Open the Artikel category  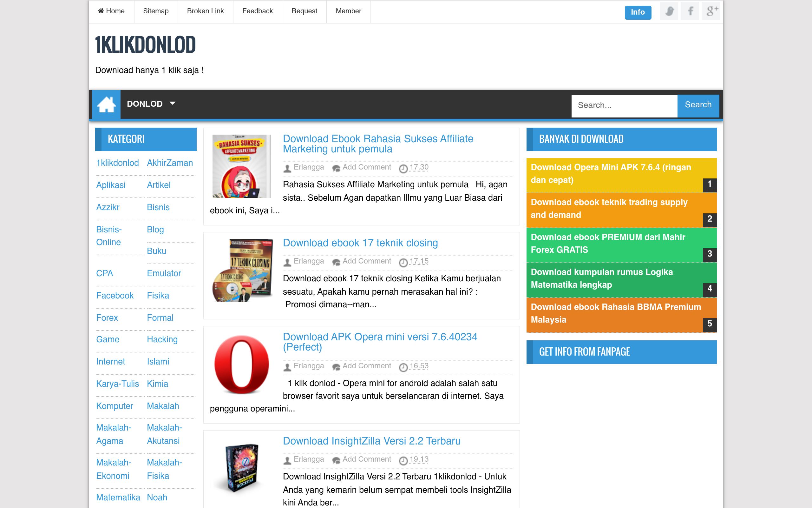[x=159, y=185]
